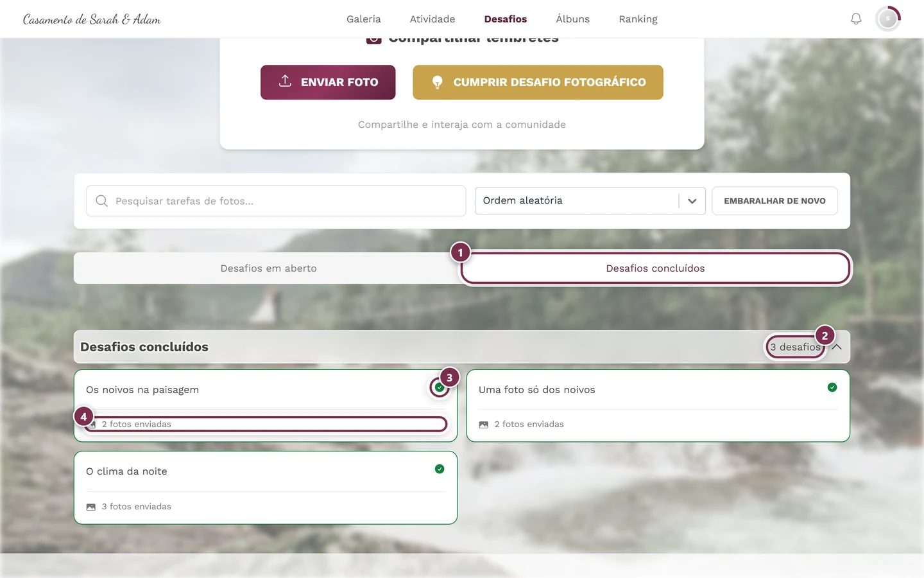Click photo icon under Uma foto só dos noivos

click(x=484, y=425)
